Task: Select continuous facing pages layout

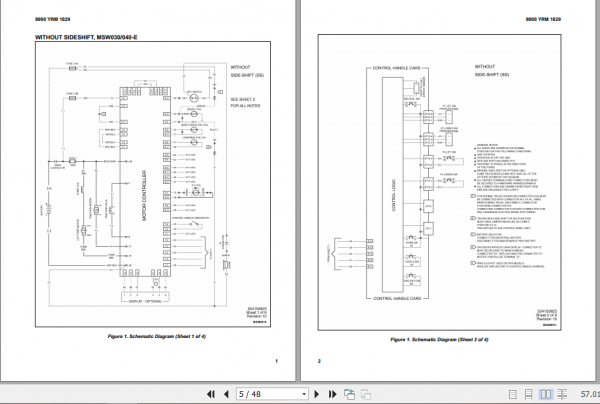Action: 562,394
